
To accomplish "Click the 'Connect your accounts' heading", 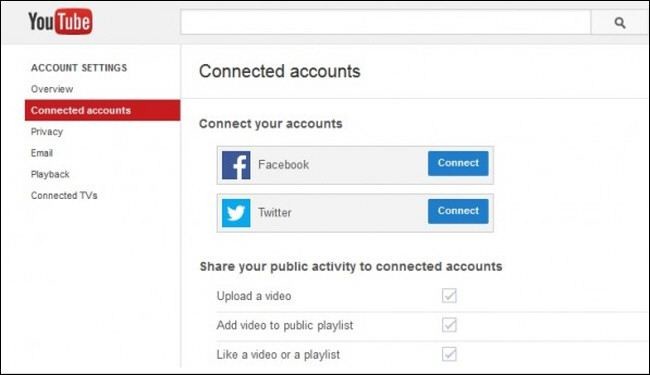I will (271, 124).
